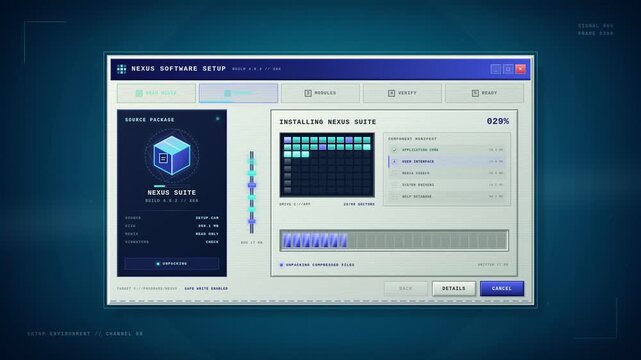Select the third component manifest row

pos(447,173)
